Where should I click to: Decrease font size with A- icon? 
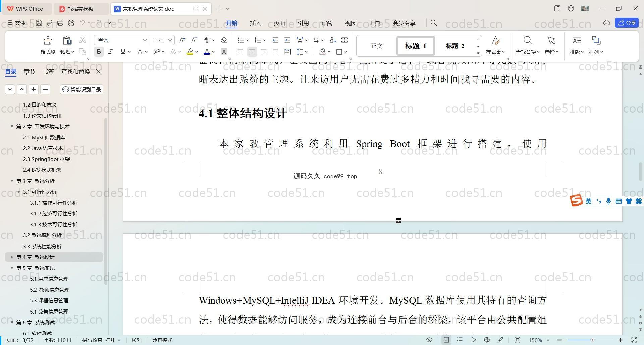pos(194,40)
